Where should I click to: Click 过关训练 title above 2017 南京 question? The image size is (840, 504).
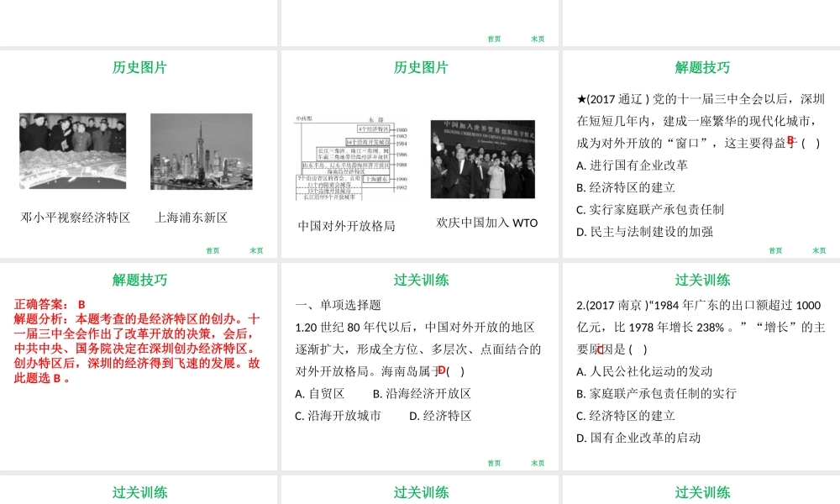coord(702,280)
